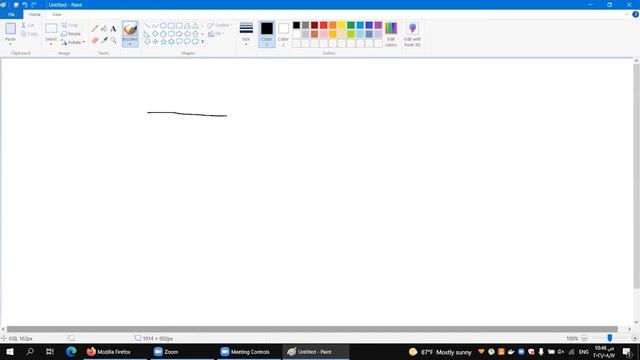Open the Size dropdown
This screenshot has height=360, width=640.
(x=246, y=33)
